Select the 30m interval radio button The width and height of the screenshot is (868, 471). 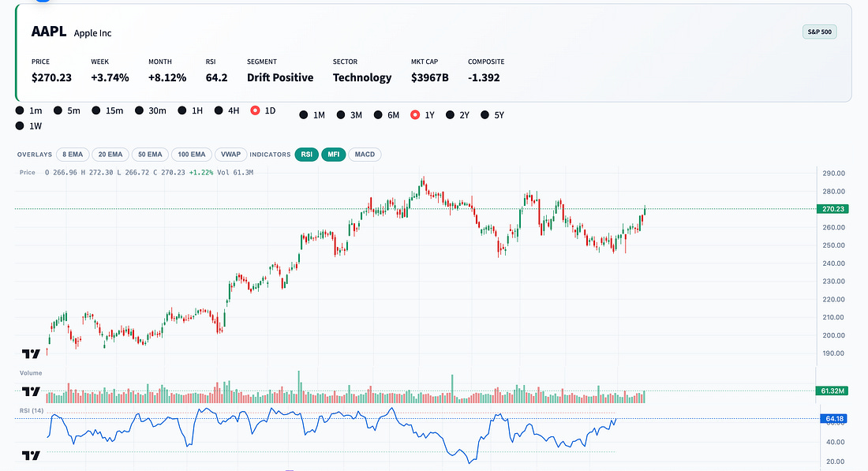coord(139,110)
